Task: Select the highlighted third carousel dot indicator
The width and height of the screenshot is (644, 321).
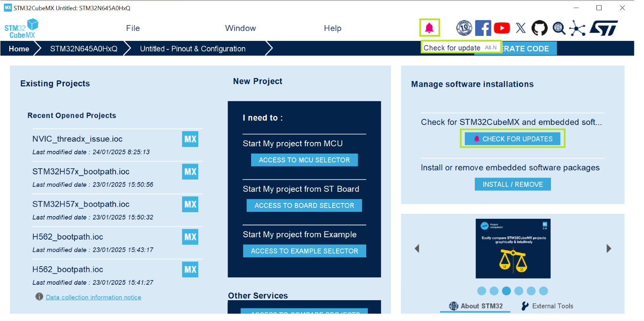Action: coord(506,291)
